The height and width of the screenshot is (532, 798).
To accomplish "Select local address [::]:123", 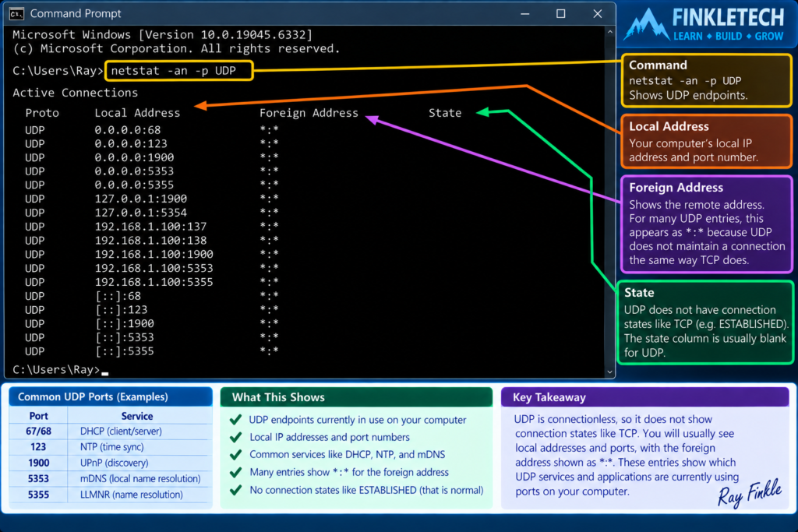I will point(122,310).
